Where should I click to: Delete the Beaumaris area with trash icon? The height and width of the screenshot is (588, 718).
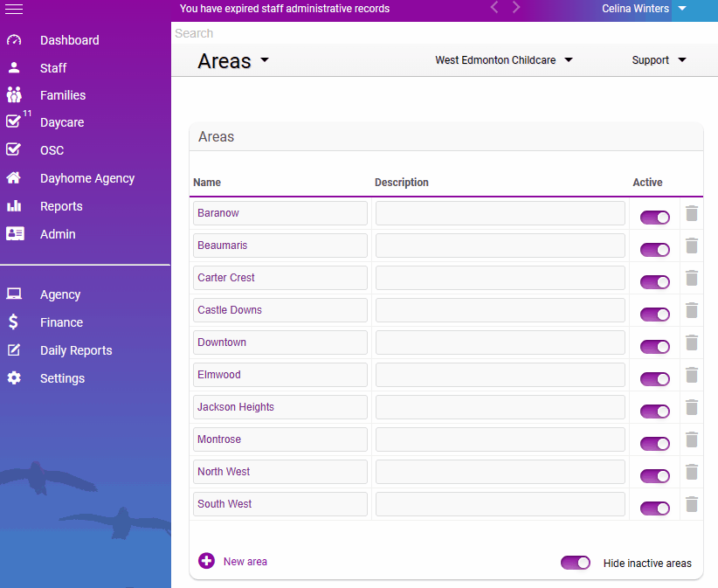click(692, 246)
